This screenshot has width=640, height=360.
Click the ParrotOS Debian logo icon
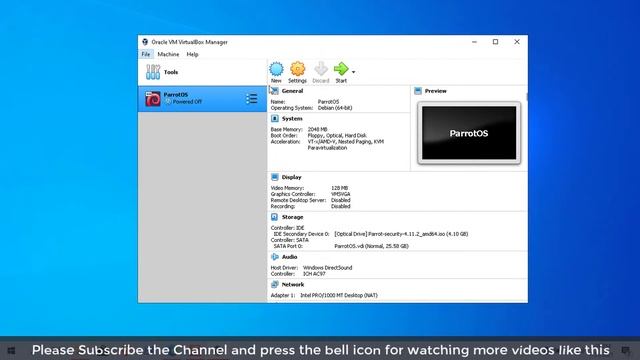153,99
